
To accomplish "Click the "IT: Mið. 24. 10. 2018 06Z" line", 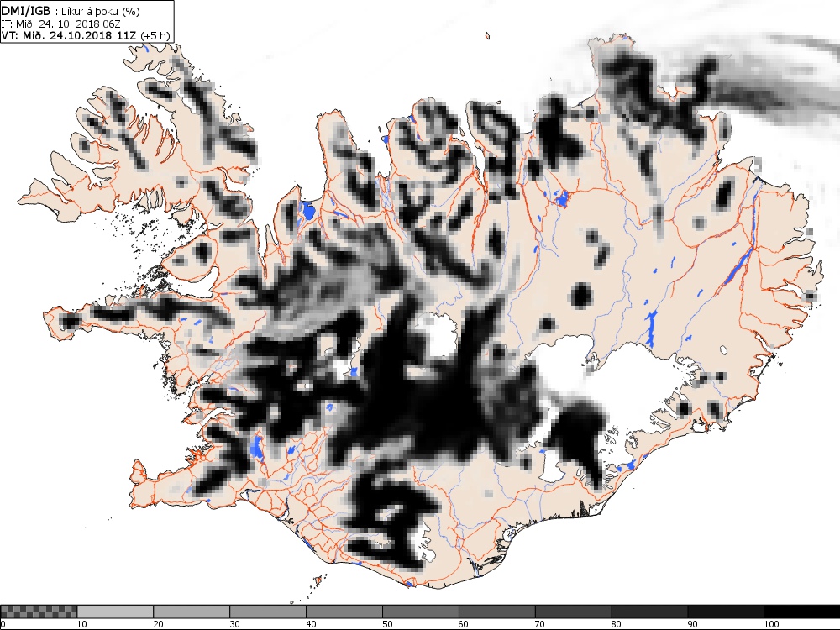I will click(x=60, y=24).
